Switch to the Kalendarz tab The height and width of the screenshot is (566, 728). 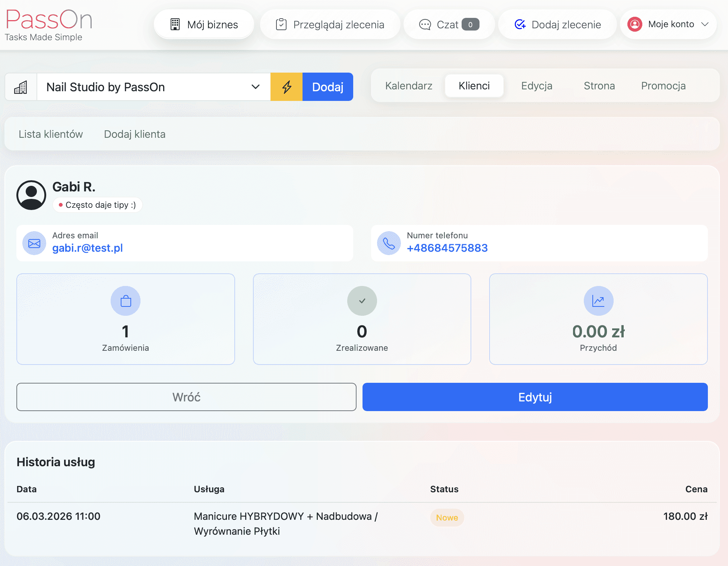pos(409,86)
